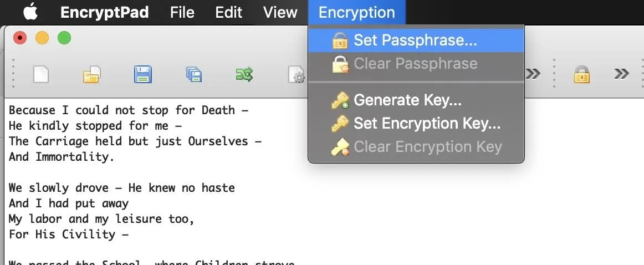The width and height of the screenshot is (644, 265).
Task: Click the Save As toolbar icon
Action: click(x=193, y=74)
